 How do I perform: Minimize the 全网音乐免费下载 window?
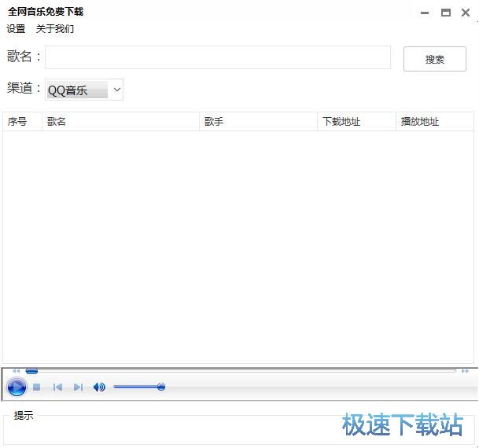(425, 13)
